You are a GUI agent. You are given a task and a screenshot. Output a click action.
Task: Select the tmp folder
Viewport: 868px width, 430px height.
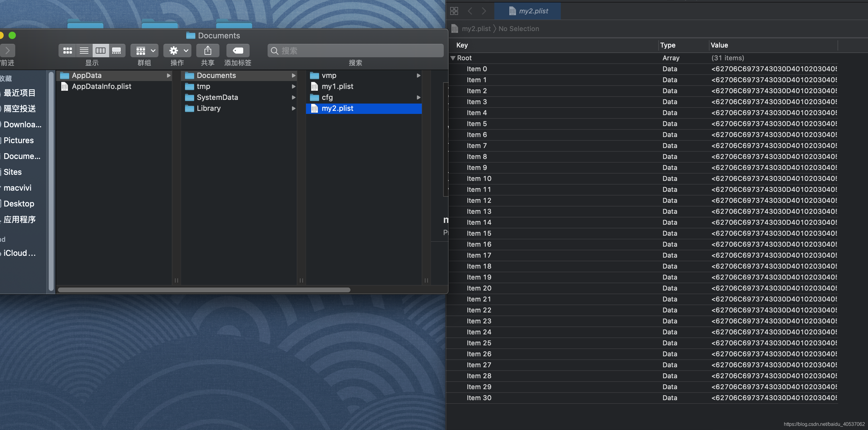pyautogui.click(x=239, y=86)
